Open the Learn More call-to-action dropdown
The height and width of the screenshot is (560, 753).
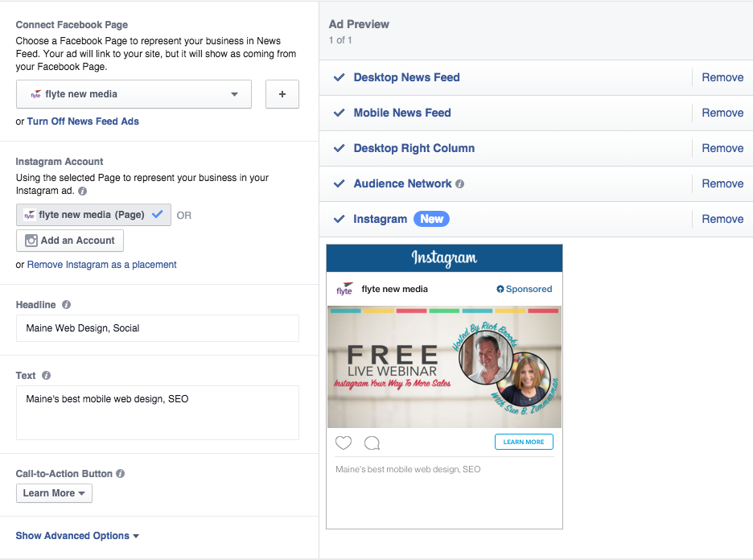[54, 493]
